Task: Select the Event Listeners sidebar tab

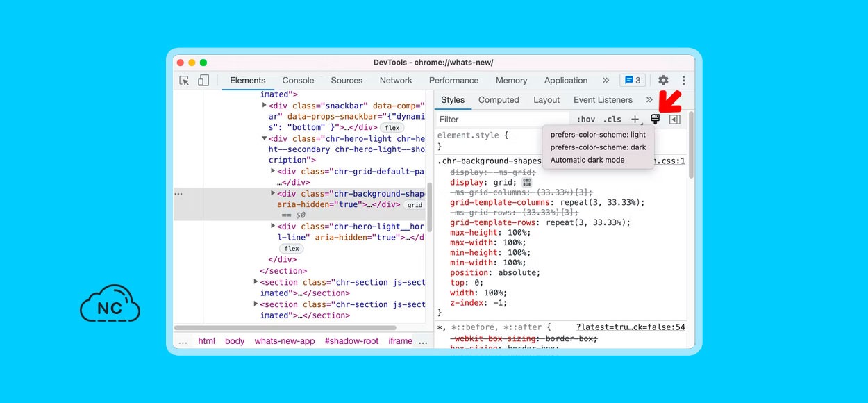Action: (603, 100)
